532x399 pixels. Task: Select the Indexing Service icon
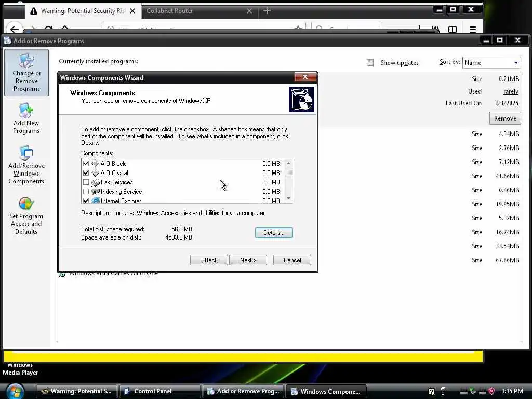point(96,192)
